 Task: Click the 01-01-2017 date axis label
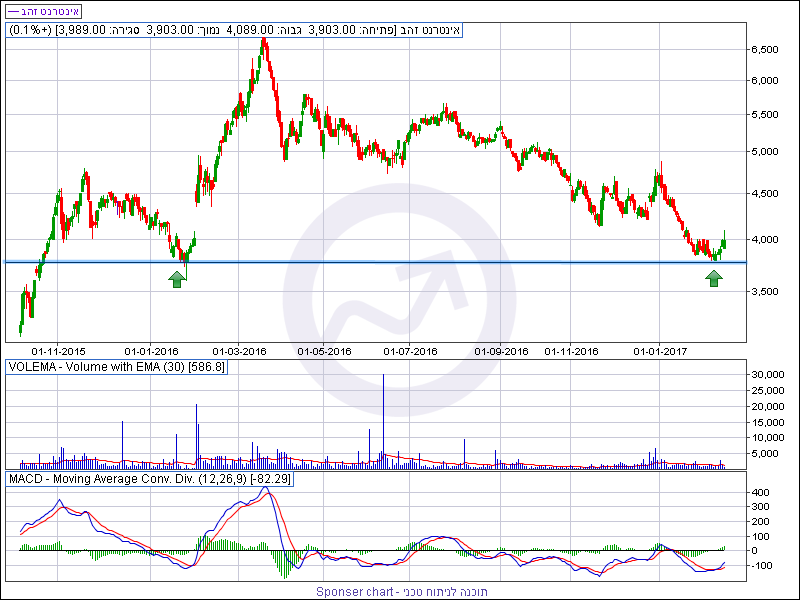coord(661,351)
